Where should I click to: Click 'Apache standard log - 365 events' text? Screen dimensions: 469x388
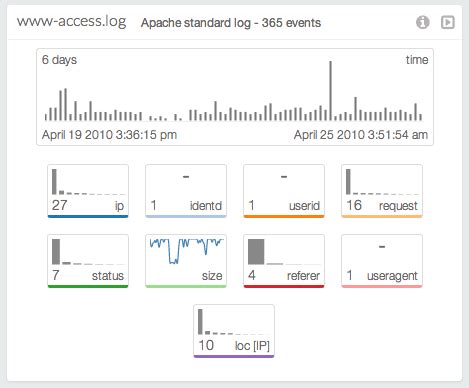(231, 23)
